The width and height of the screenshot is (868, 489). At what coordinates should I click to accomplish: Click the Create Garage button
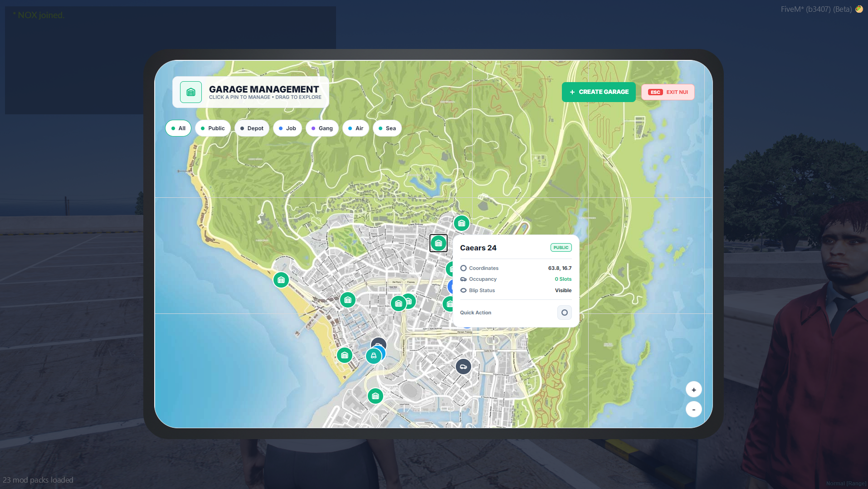pyautogui.click(x=599, y=92)
